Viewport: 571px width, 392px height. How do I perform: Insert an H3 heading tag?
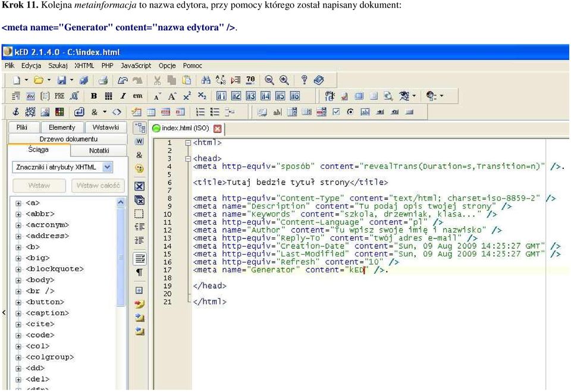pos(251,96)
